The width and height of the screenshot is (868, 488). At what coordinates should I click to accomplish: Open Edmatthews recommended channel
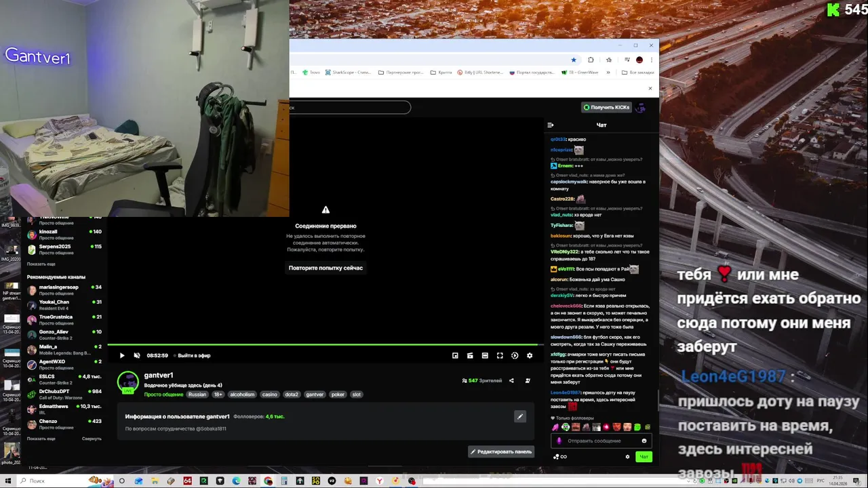[x=64, y=409]
